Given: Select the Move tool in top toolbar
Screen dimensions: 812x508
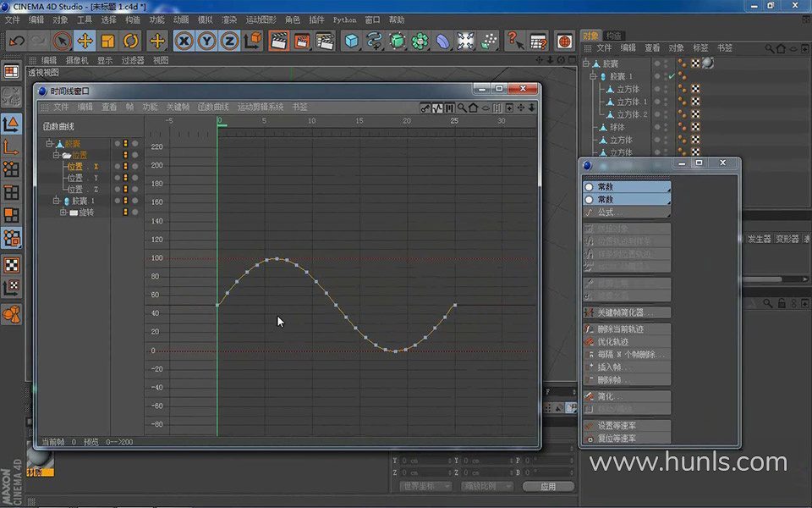Looking at the screenshot, I should coord(85,41).
